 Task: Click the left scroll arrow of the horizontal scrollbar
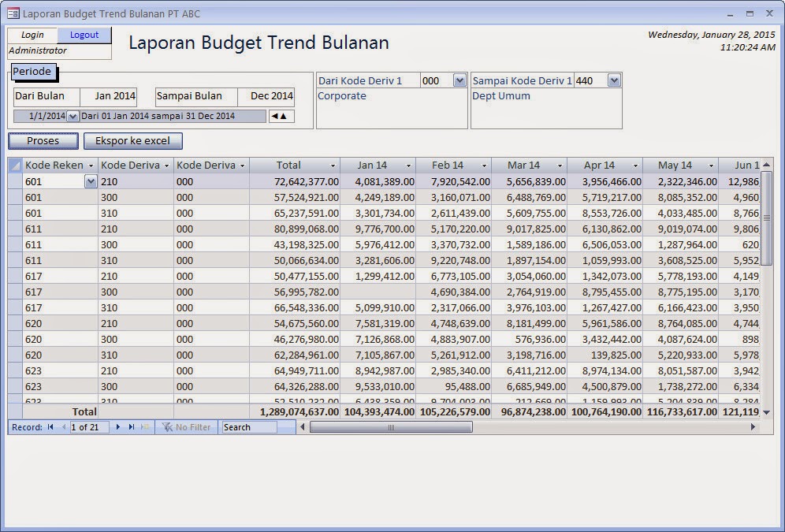[302, 426]
